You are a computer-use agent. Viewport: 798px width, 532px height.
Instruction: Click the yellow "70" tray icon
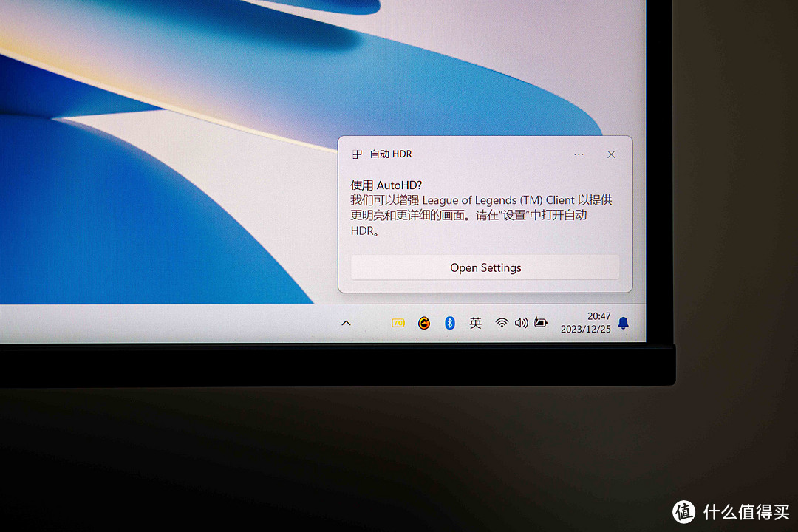(398, 323)
